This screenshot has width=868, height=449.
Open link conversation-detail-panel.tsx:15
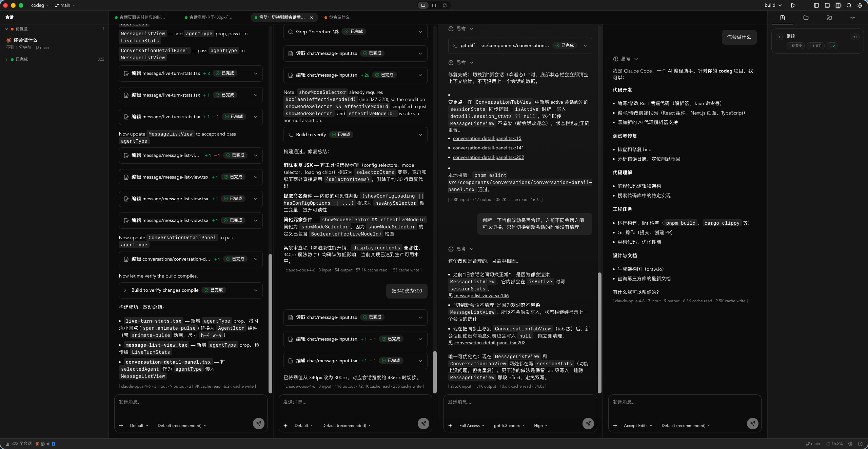point(487,139)
